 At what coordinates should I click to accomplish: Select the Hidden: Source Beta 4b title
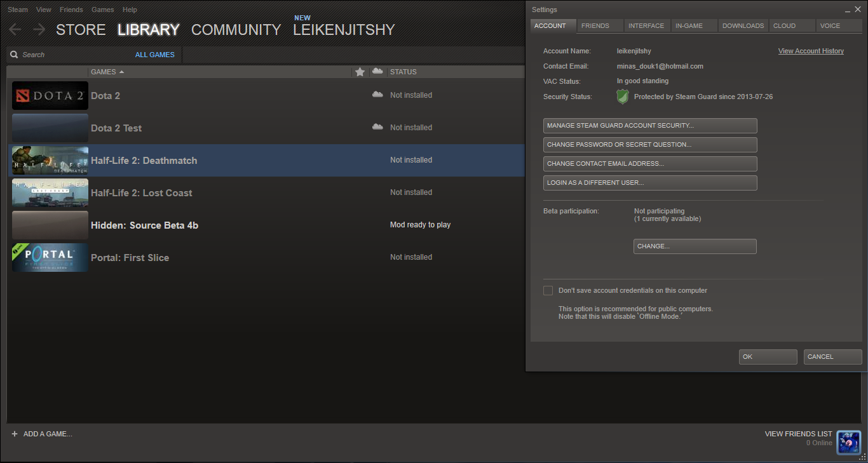click(145, 225)
